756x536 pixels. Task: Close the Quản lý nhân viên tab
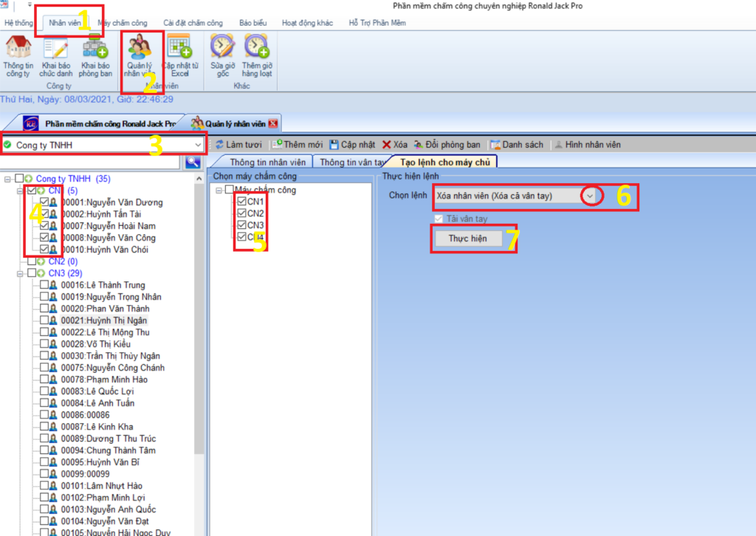tap(273, 124)
